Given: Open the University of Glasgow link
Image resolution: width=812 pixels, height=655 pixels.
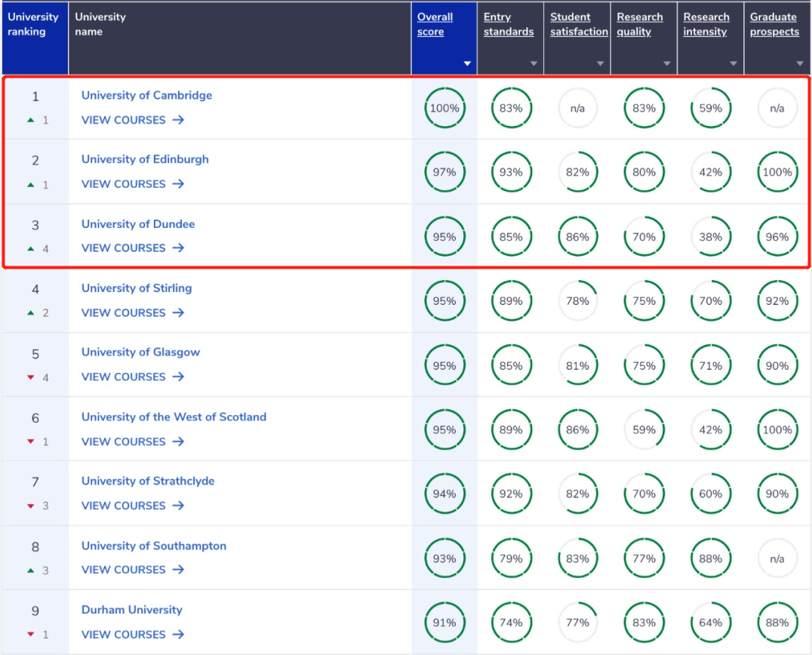Looking at the screenshot, I should click(x=140, y=352).
